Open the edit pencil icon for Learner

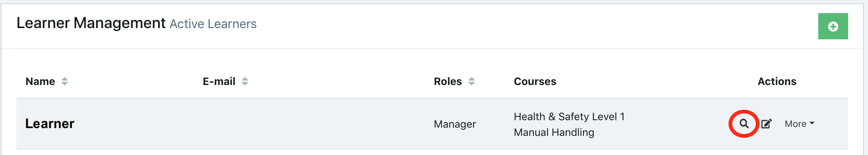766,124
